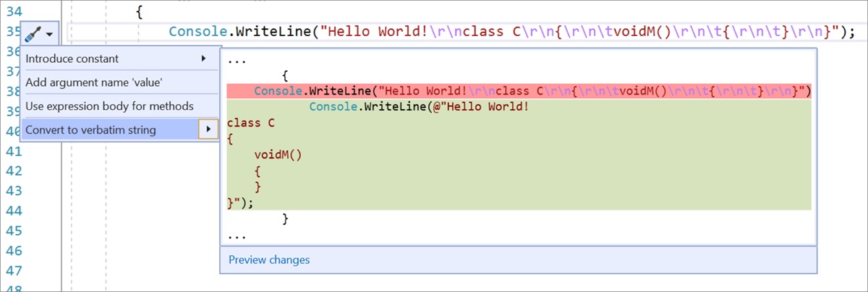Screen dimensions: 868x292
Task: Click line number 34 in the gutter
Action: [12, 12]
